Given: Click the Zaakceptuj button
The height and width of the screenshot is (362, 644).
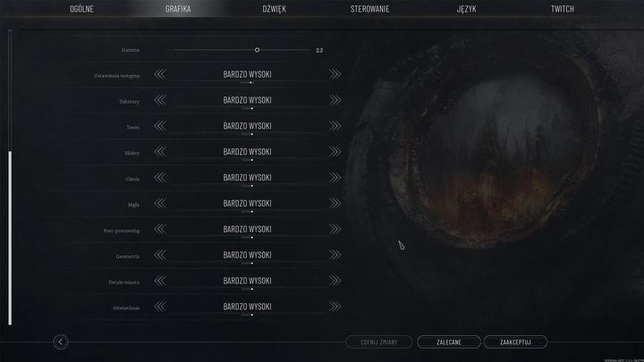Looking at the screenshot, I should pos(515,341).
